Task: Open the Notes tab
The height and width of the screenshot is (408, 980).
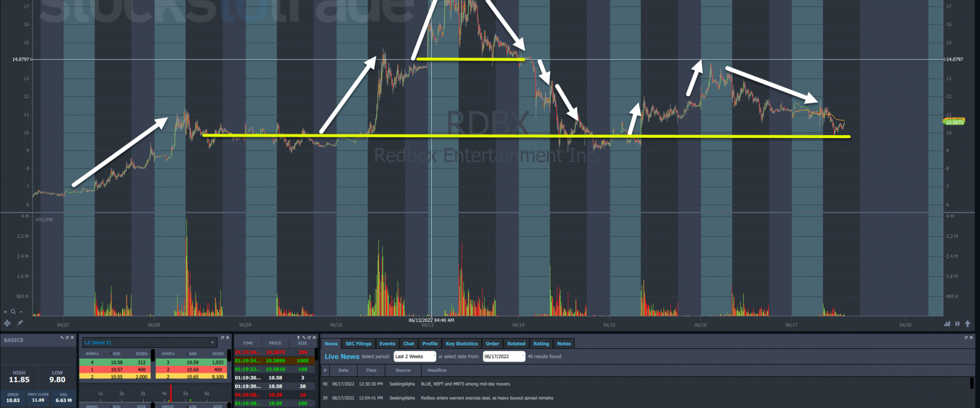Action: [x=563, y=344]
